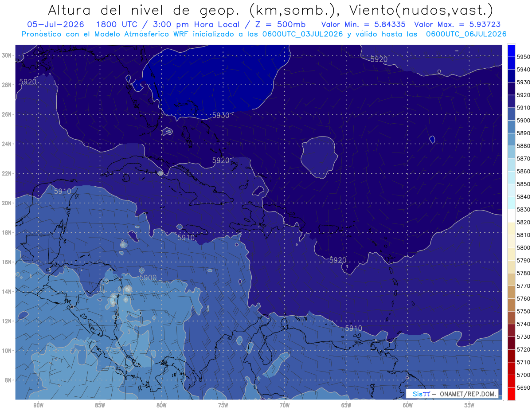Viewport: 532px width, 411px height.
Task: Click the color scale label 5760
Action: tap(523, 298)
